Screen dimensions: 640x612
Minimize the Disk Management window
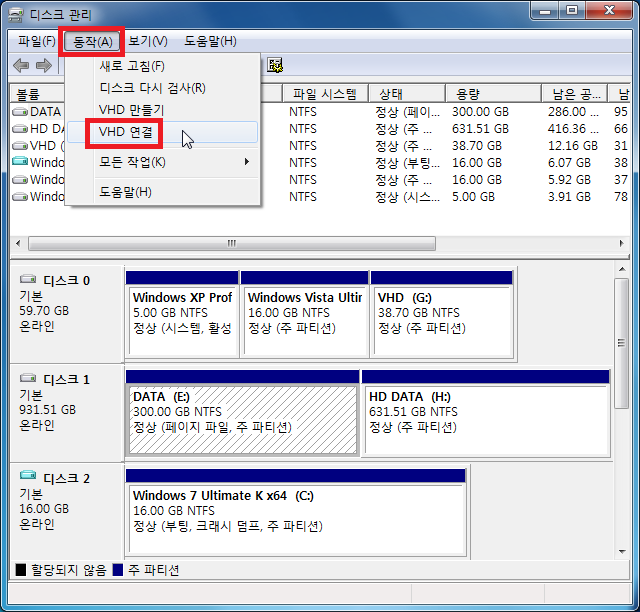click(x=544, y=11)
